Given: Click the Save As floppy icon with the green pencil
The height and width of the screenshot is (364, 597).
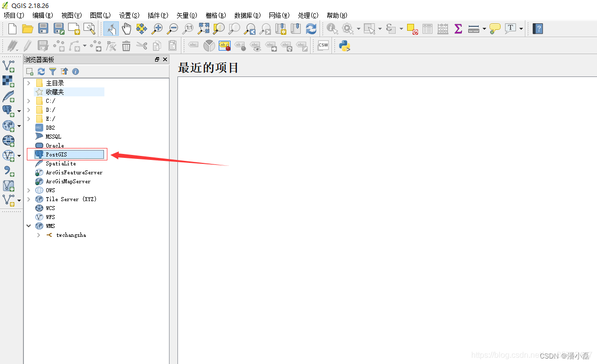Looking at the screenshot, I should (59, 29).
